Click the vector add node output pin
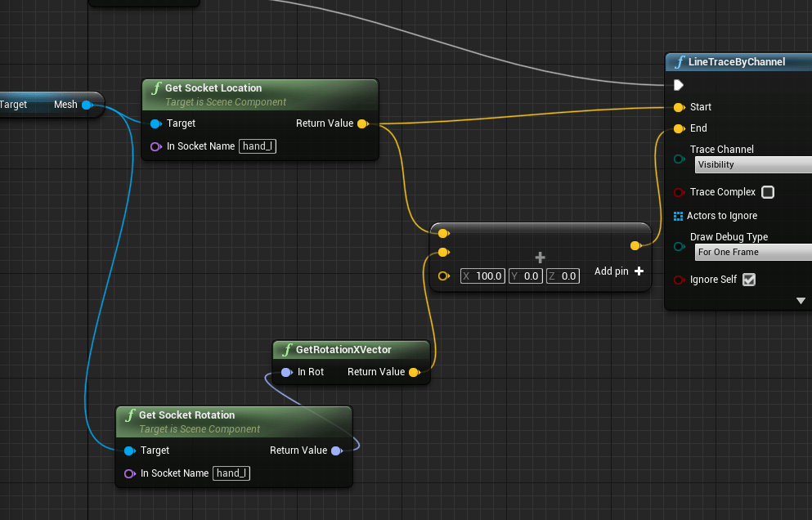 pyautogui.click(x=635, y=245)
